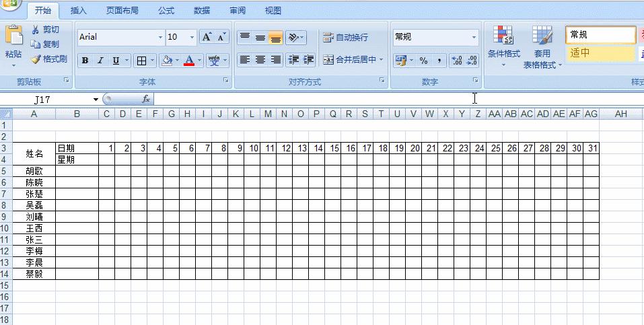The width and height of the screenshot is (644, 325).
Task: Apply 适中 cell style
Action: [x=600, y=53]
